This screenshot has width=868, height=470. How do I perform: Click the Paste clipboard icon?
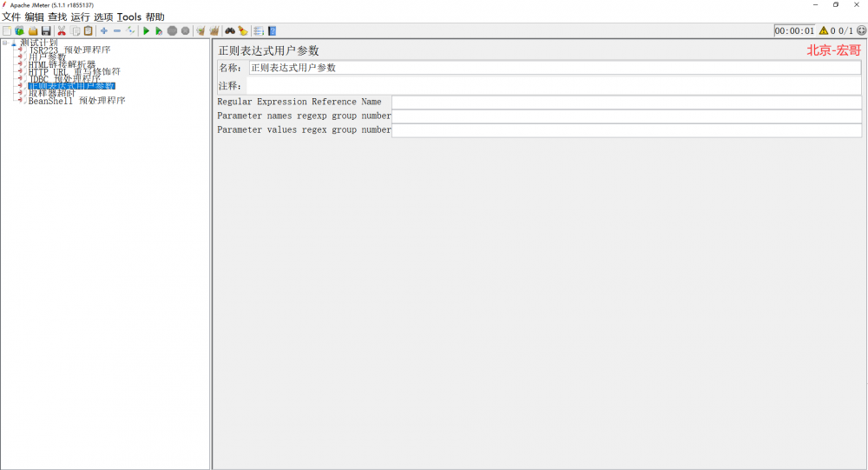[x=88, y=31]
